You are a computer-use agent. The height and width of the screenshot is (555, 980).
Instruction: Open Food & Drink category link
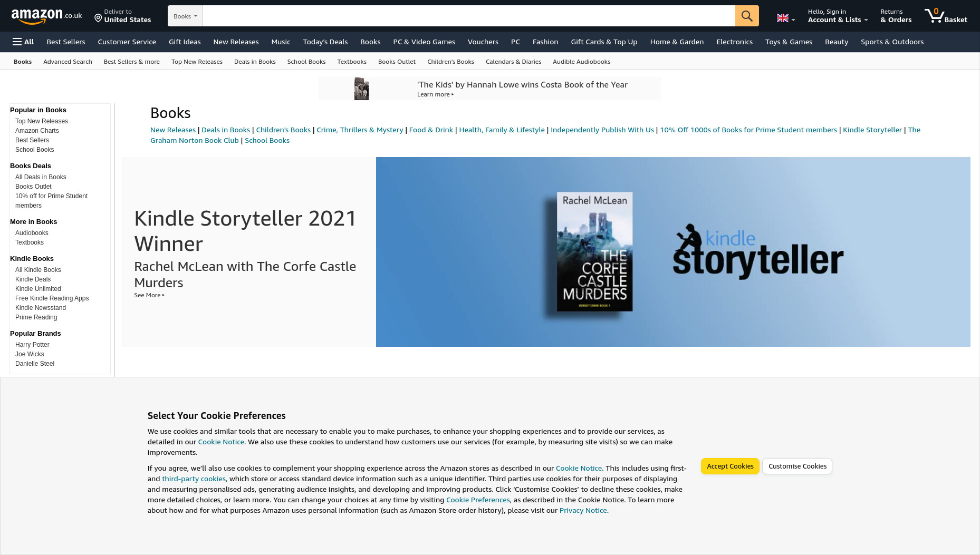click(431, 130)
